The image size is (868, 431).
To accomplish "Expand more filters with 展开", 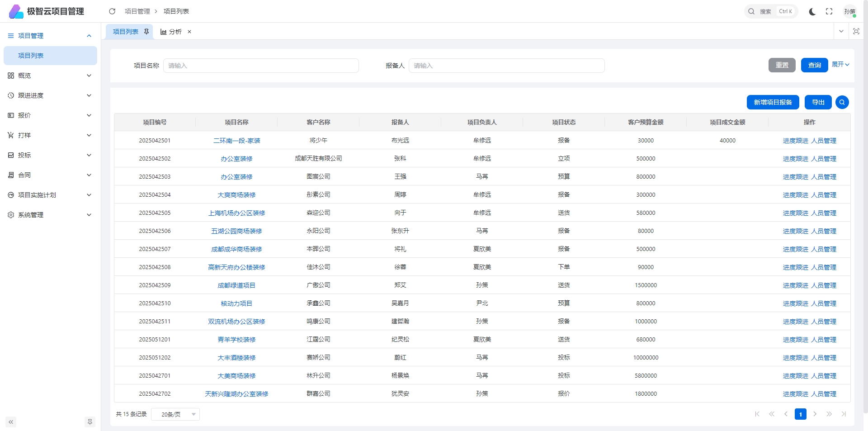I will click(840, 65).
